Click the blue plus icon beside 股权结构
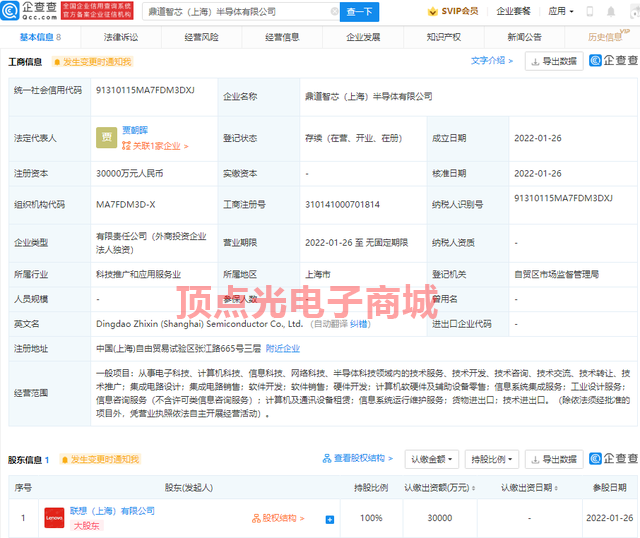640x538 pixels. pyautogui.click(x=330, y=519)
